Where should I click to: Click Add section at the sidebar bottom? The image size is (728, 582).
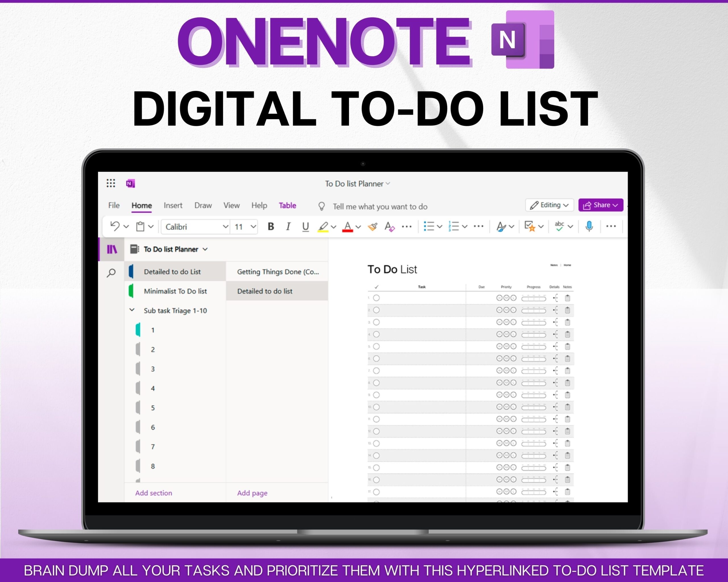coord(154,493)
